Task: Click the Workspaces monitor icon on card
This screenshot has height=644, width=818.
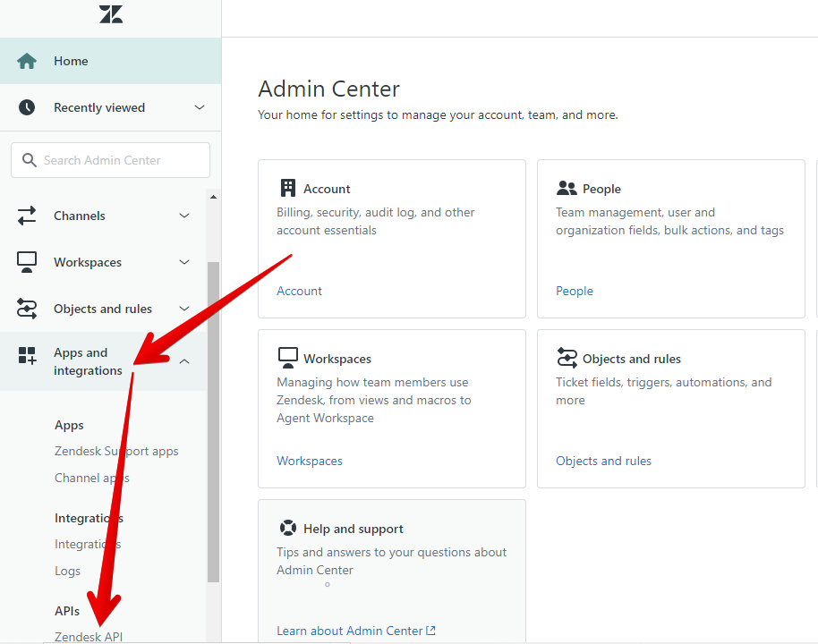Action: tap(288, 359)
